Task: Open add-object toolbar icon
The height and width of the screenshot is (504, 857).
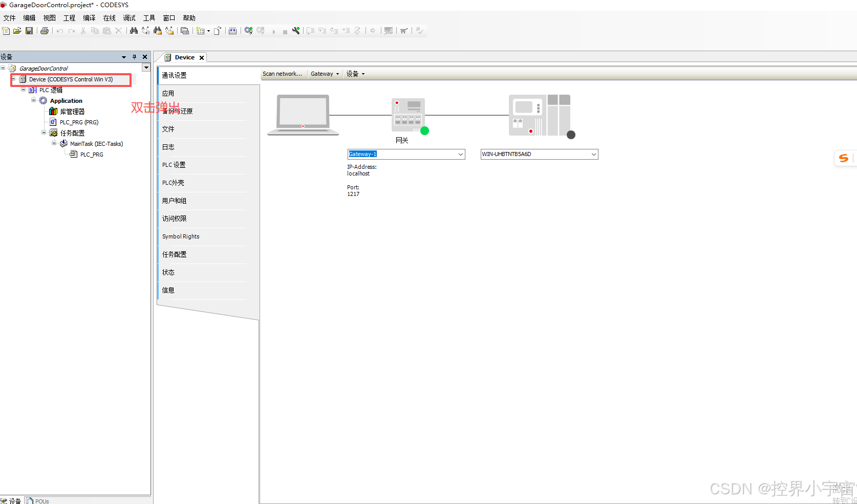Action: 200,31
